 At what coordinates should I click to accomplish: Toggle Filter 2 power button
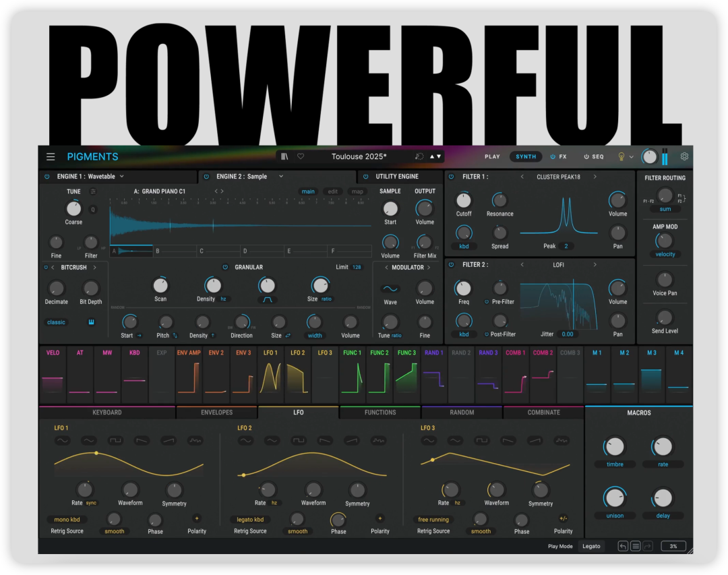click(x=451, y=265)
